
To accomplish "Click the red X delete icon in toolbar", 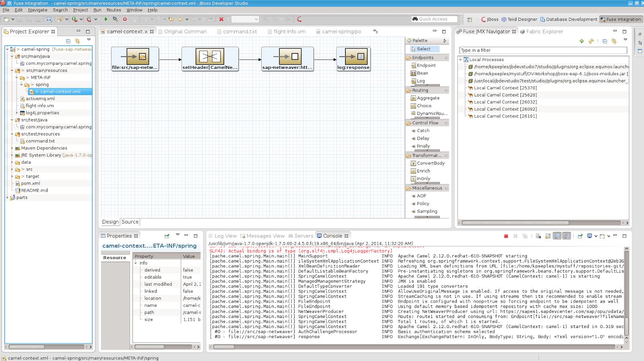I will pos(221,19).
